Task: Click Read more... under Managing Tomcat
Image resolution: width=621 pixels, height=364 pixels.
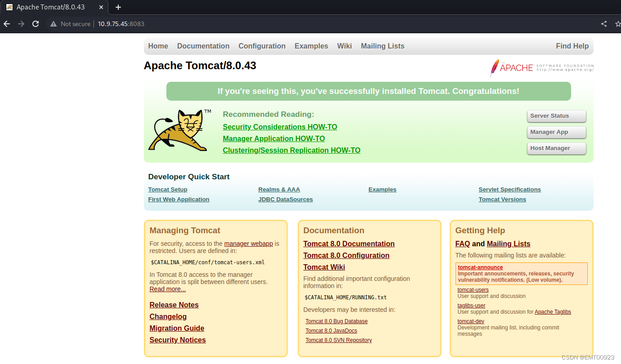Action: [168, 289]
